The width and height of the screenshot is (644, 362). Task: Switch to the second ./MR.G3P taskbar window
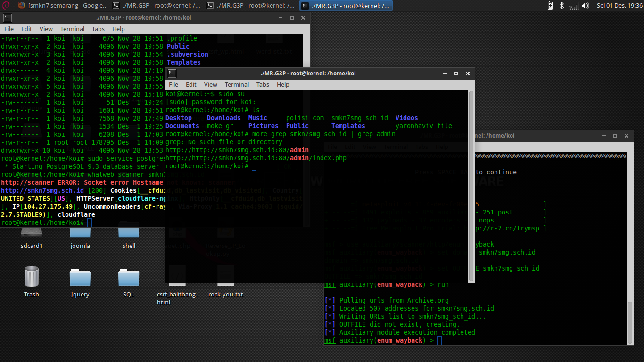(252, 6)
